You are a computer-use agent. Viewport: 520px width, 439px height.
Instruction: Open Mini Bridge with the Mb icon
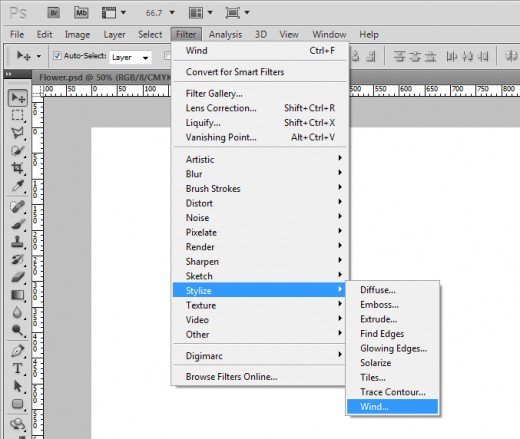(81, 13)
